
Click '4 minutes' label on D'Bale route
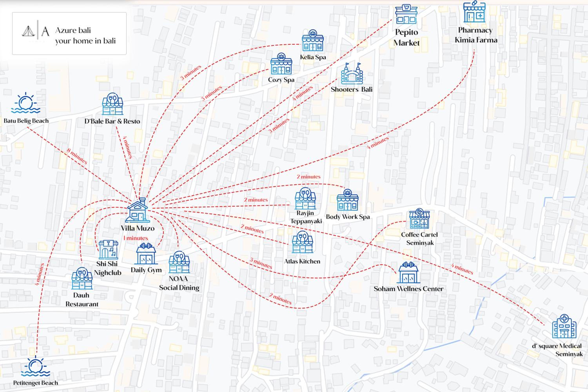(x=128, y=147)
